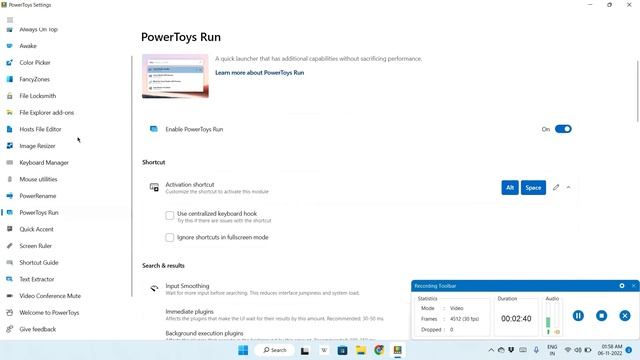Click the ENG IN language indicator
This screenshot has width=640, height=360.
point(552,350)
